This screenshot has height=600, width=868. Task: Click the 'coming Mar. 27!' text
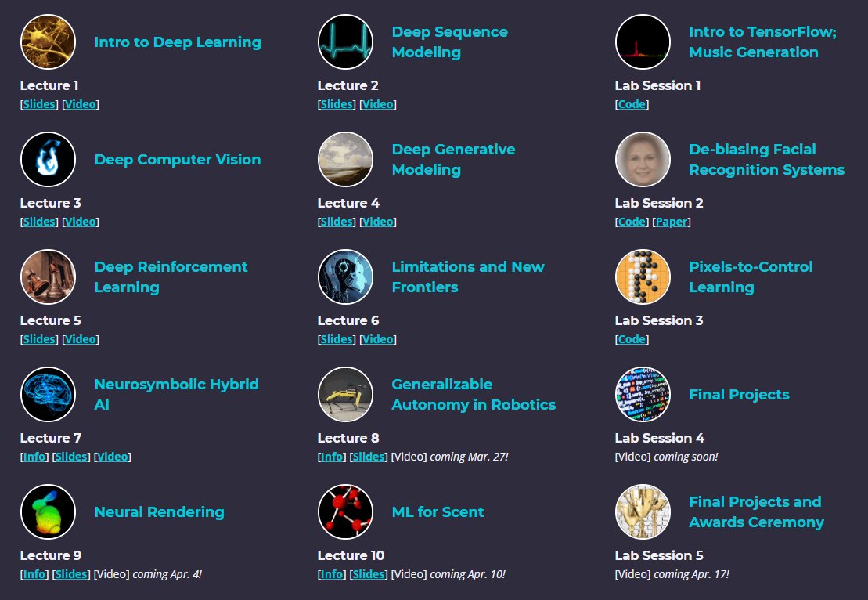pyautogui.click(x=469, y=457)
